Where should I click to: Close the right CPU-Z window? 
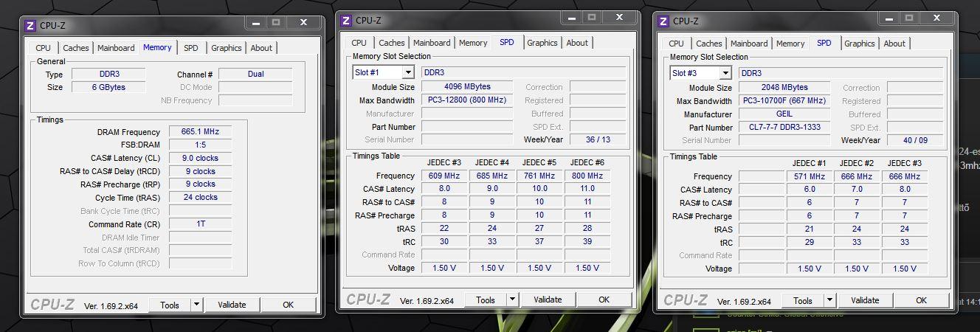(937, 17)
